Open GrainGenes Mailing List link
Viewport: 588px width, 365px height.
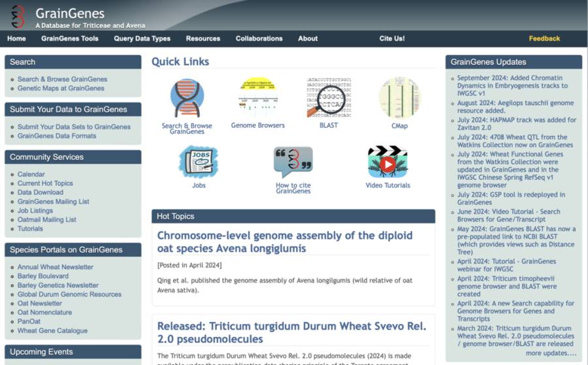coord(54,201)
